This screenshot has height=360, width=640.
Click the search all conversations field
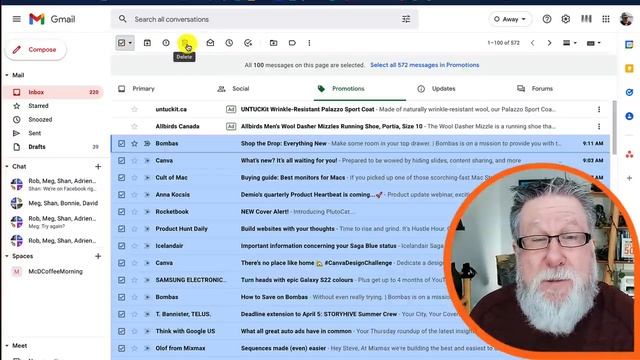pyautogui.click(x=264, y=19)
